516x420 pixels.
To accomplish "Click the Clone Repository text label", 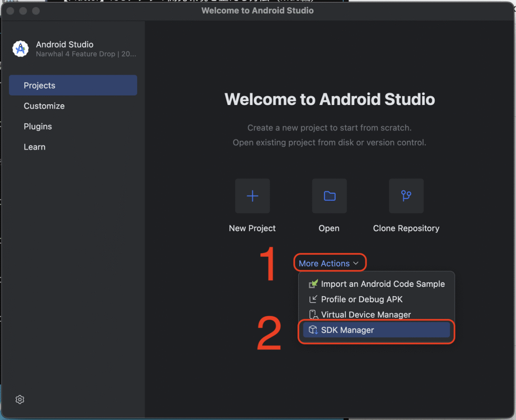I will 406,228.
